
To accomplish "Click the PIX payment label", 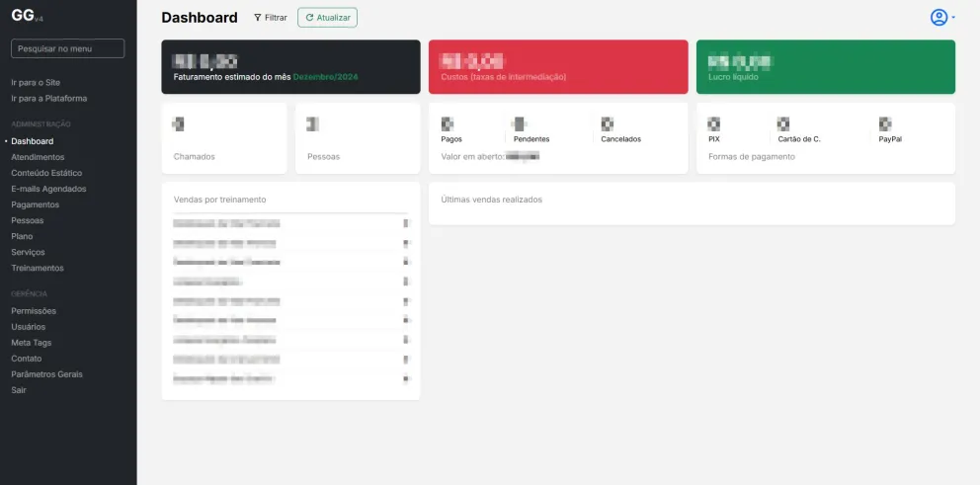I will (x=714, y=139).
